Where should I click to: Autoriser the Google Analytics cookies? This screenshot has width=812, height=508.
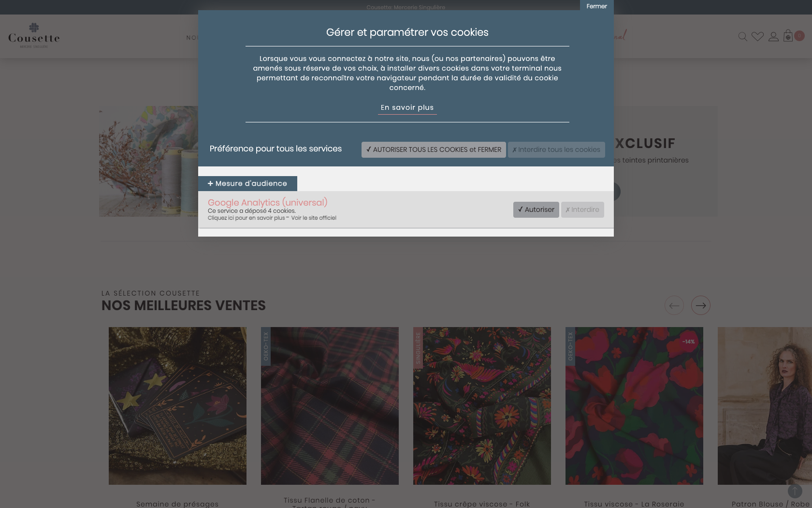pyautogui.click(x=536, y=209)
